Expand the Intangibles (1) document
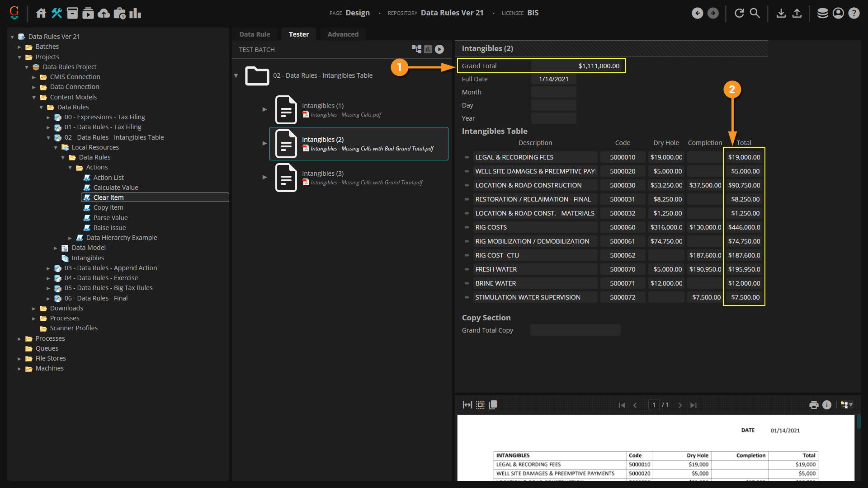Image resolution: width=868 pixels, height=488 pixels. 265,109
